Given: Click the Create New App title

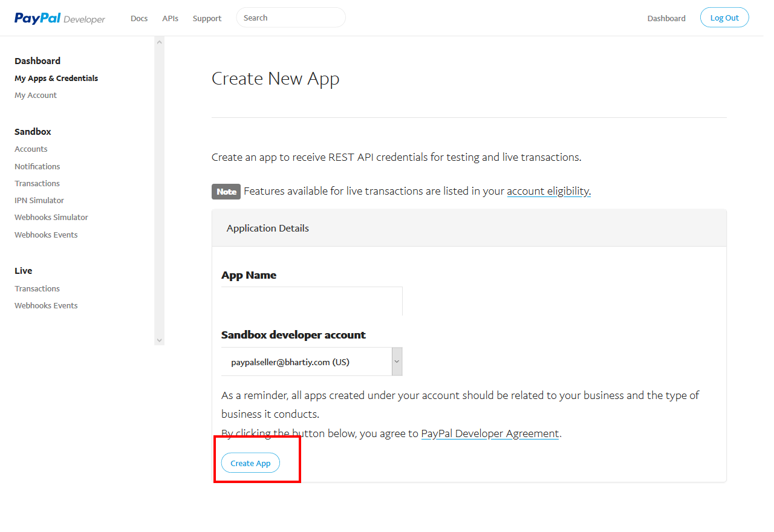Looking at the screenshot, I should click(x=276, y=79).
